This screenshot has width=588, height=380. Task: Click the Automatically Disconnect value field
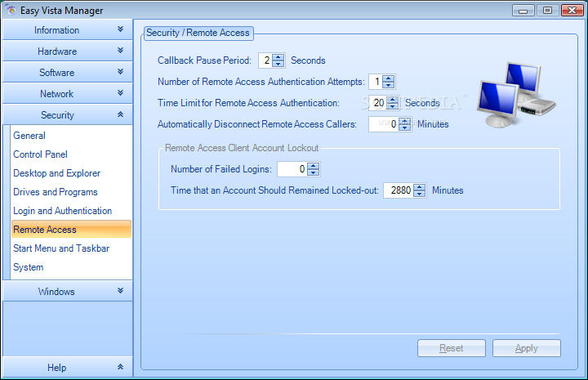click(383, 124)
